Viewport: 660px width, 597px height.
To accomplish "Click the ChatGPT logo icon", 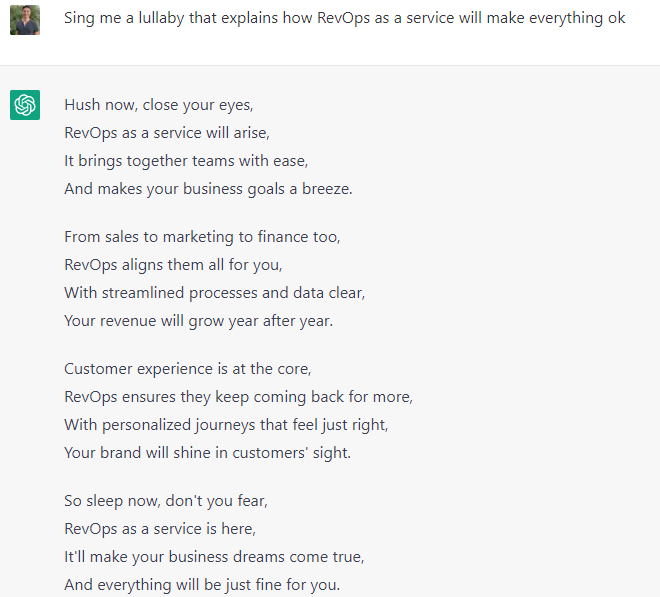I will (x=25, y=104).
